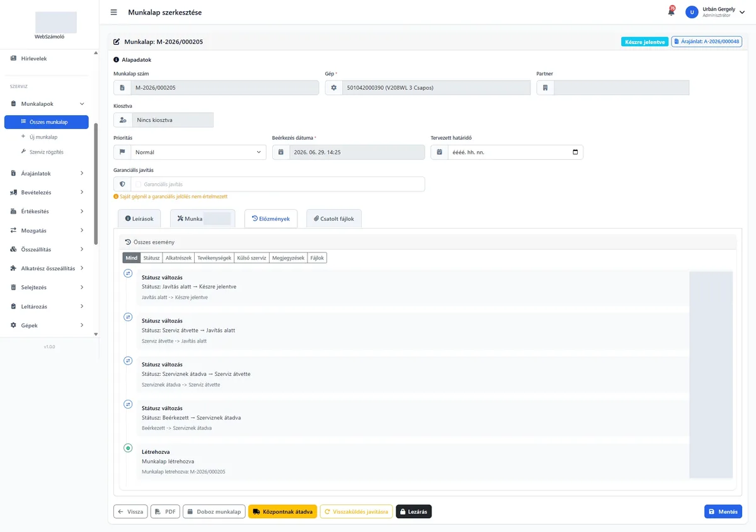Click calendar icon beside Beérkezés dátuma
Image resolution: width=756 pixels, height=532 pixels.
(281, 152)
